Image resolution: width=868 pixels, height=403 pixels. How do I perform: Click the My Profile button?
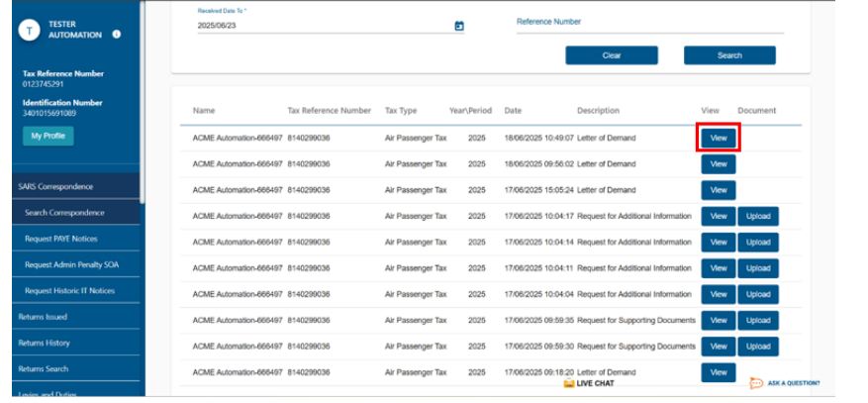tap(48, 136)
